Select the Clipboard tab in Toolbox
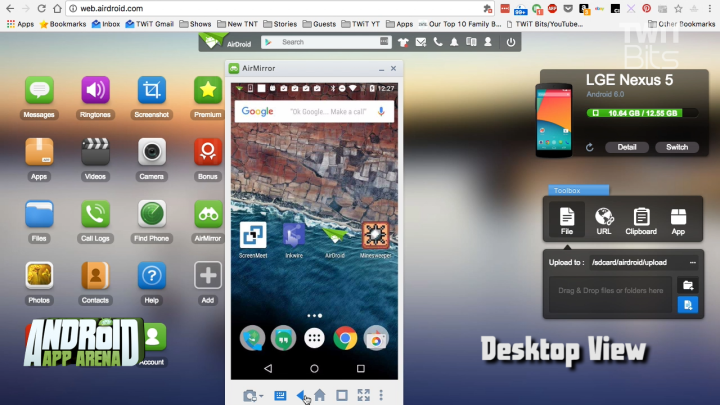 tap(641, 220)
